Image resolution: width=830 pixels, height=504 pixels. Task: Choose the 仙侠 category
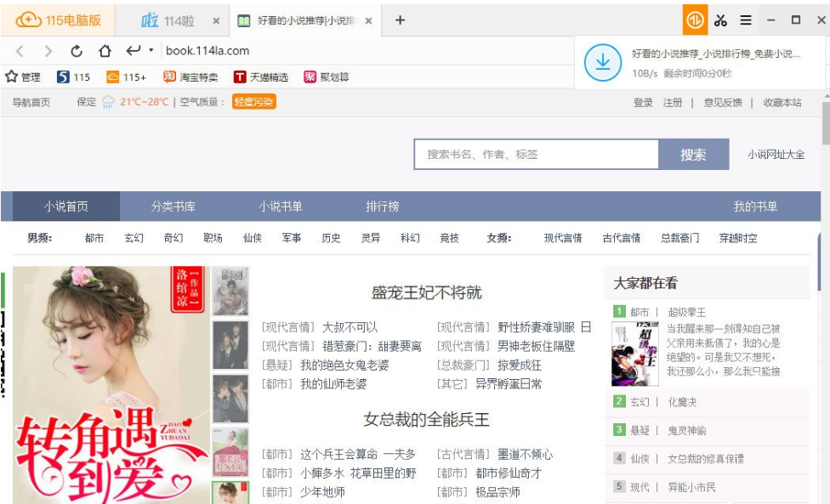point(252,238)
